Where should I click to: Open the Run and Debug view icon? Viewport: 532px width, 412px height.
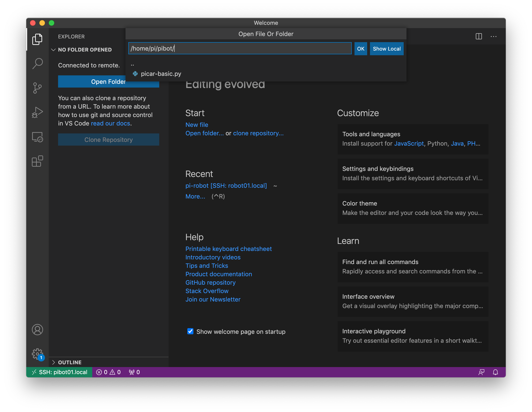37,112
